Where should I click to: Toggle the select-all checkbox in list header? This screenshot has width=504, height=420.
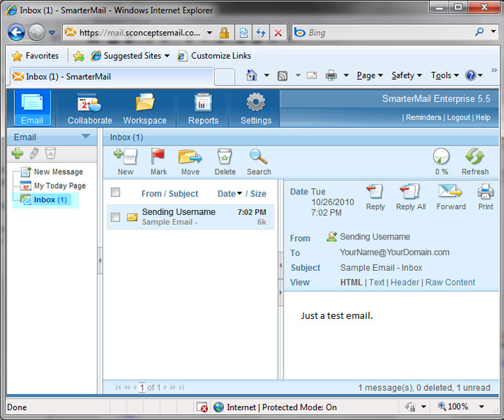116,192
